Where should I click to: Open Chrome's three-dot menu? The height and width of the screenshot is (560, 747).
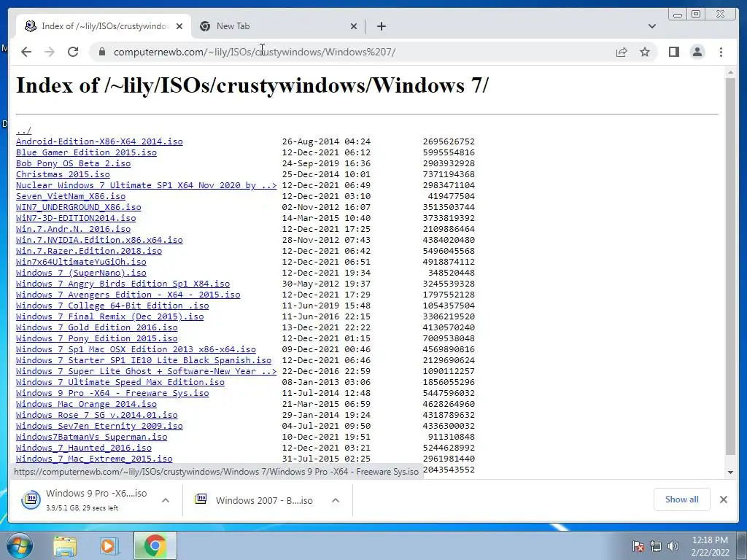point(721,52)
